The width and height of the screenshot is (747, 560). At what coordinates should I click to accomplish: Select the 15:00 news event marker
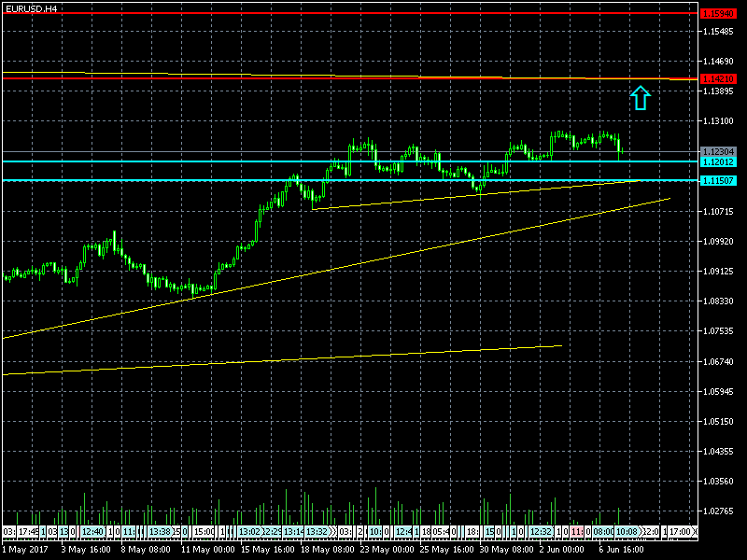click(204, 531)
